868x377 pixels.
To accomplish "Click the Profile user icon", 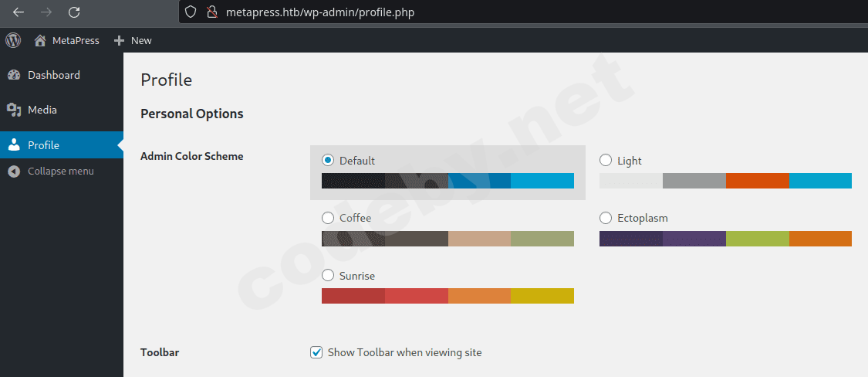I will [x=14, y=145].
